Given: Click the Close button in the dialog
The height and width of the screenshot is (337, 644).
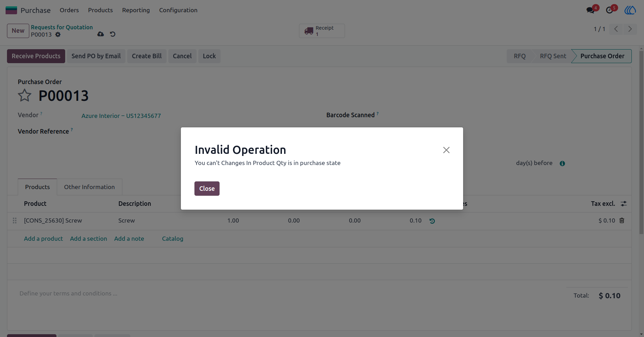Looking at the screenshot, I should pyautogui.click(x=207, y=189).
